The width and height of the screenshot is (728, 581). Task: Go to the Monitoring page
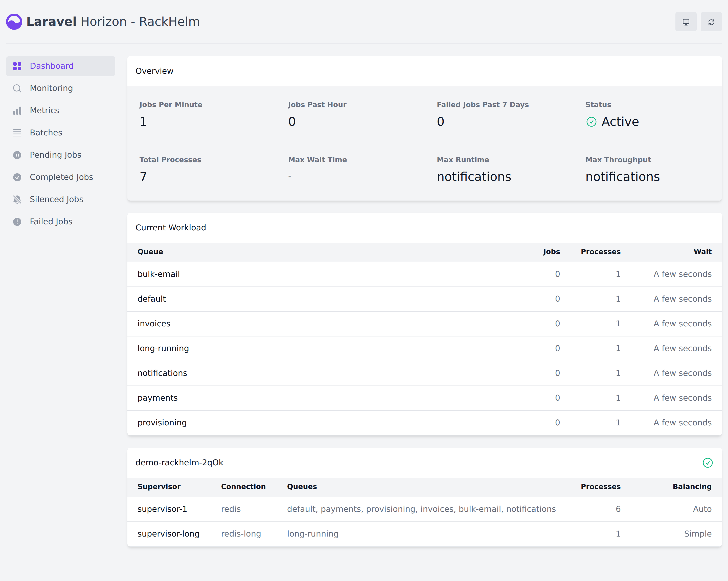coord(60,88)
